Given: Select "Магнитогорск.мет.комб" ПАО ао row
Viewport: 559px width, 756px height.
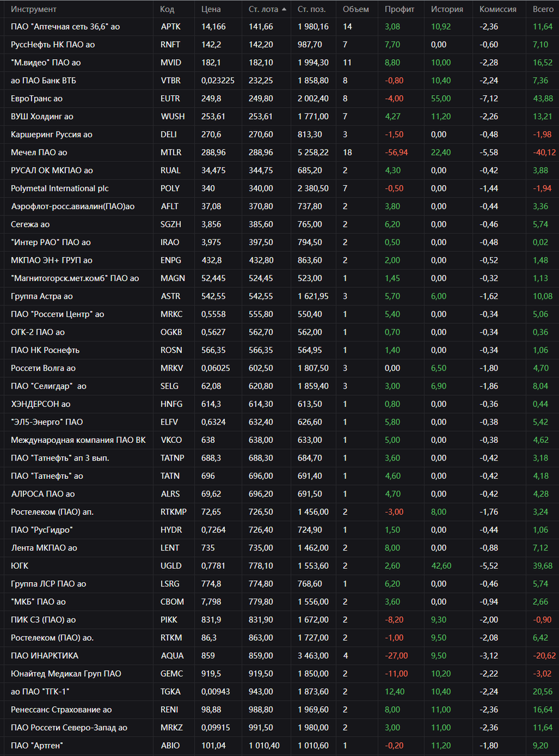Looking at the screenshot, I should [x=279, y=278].
